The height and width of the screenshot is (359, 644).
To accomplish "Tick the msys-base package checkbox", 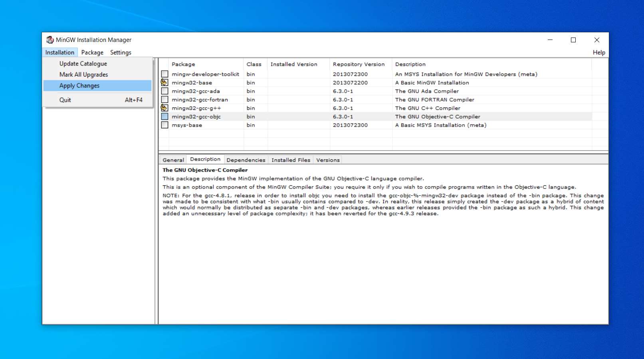I will coord(164,125).
